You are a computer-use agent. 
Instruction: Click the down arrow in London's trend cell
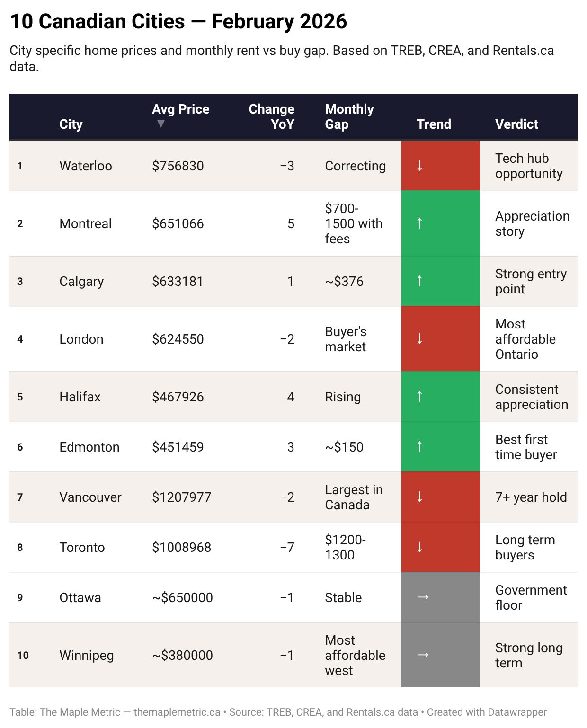(x=419, y=338)
